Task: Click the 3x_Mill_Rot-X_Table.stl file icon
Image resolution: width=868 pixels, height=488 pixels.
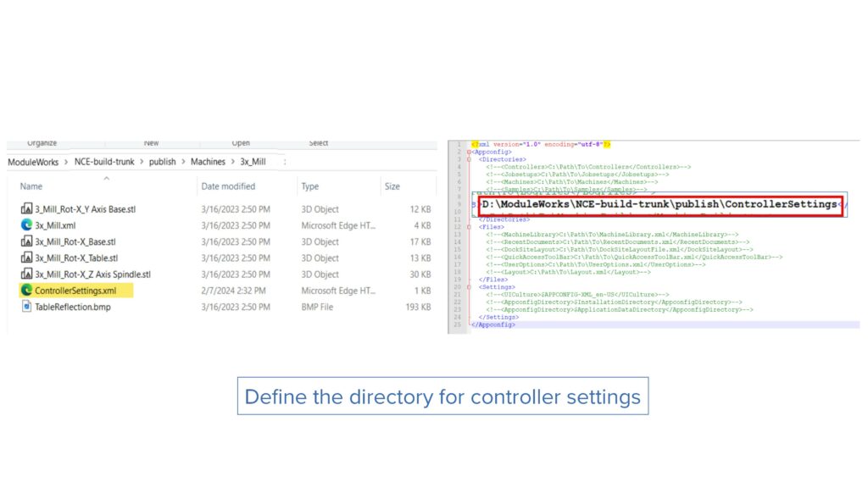Action: point(26,258)
